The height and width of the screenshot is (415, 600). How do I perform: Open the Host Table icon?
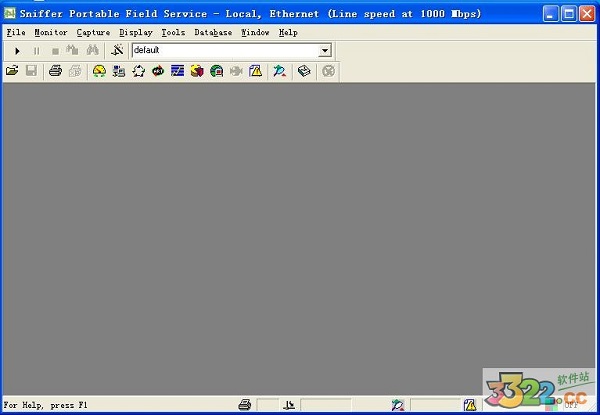point(119,71)
